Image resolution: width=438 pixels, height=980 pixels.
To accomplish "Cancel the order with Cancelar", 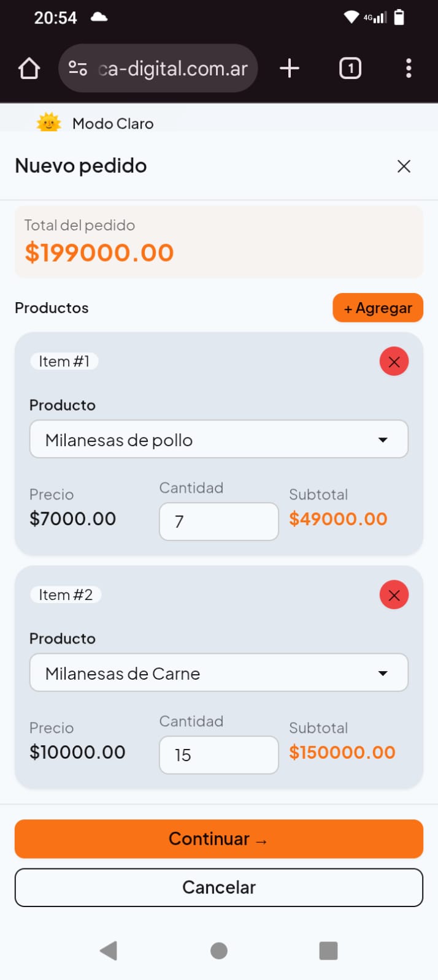I will pyautogui.click(x=219, y=887).
